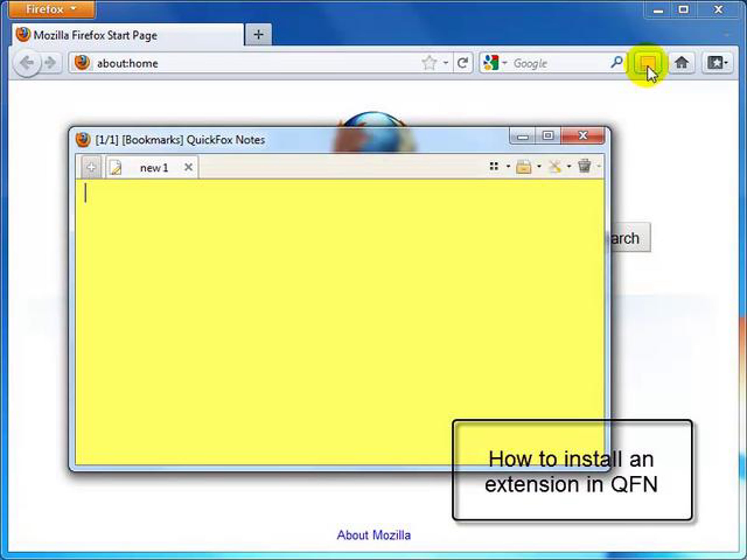Minimize the QuickFox Notes window
Image resolution: width=747 pixels, height=560 pixels.
[x=522, y=136]
